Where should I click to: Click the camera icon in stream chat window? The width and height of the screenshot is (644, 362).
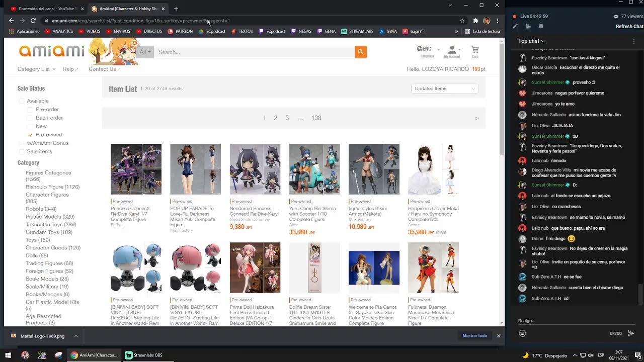[528, 26]
